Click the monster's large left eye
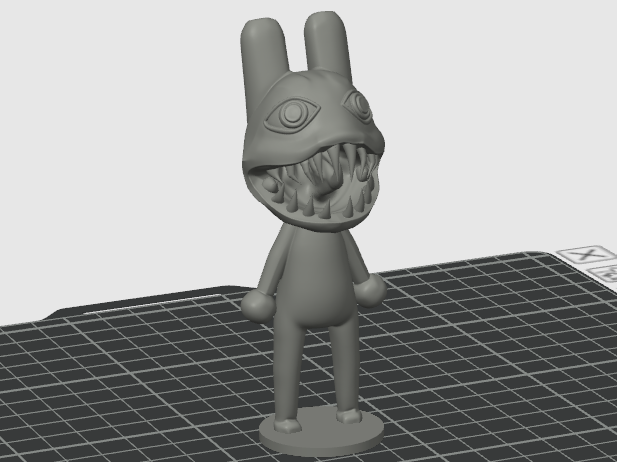This screenshot has width=617, height=462. point(292,114)
